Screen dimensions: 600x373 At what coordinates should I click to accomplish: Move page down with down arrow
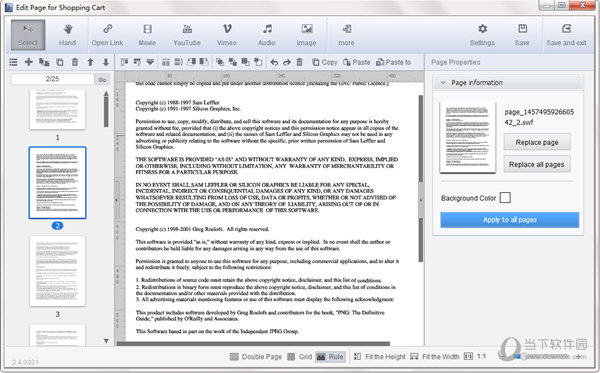pos(106,62)
